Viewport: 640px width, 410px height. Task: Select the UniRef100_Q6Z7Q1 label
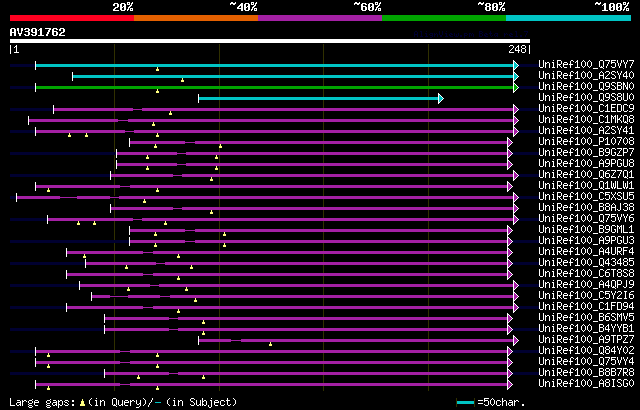(586, 175)
